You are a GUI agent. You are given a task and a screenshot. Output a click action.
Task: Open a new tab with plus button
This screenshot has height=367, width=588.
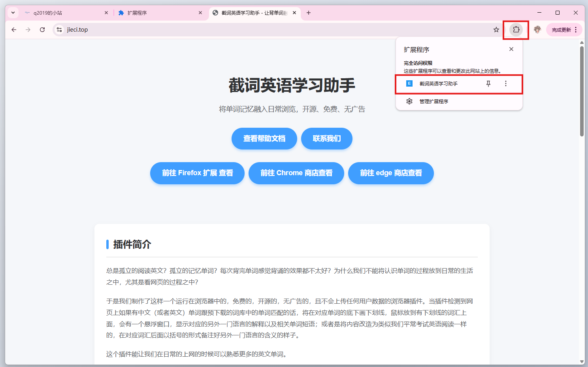[x=309, y=13]
